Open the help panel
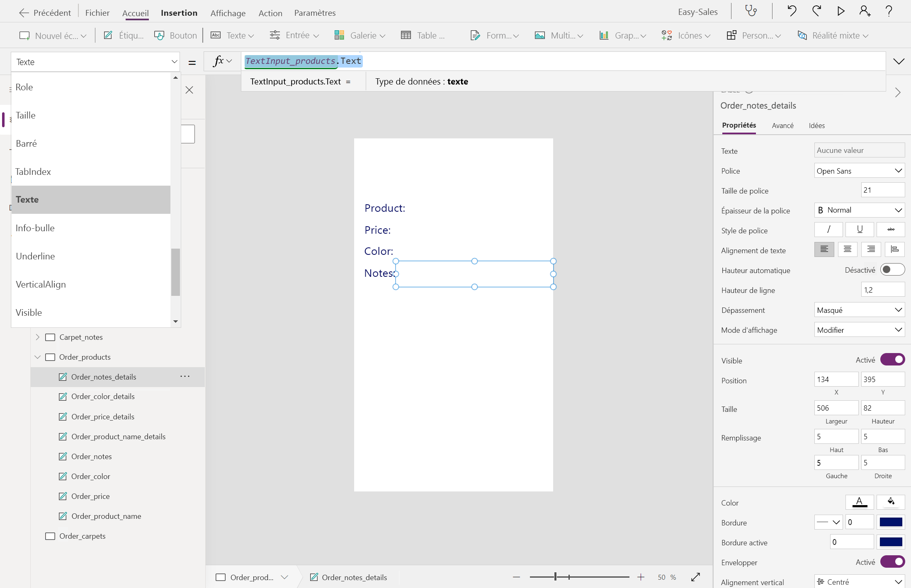The width and height of the screenshot is (911, 588). (x=889, y=11)
